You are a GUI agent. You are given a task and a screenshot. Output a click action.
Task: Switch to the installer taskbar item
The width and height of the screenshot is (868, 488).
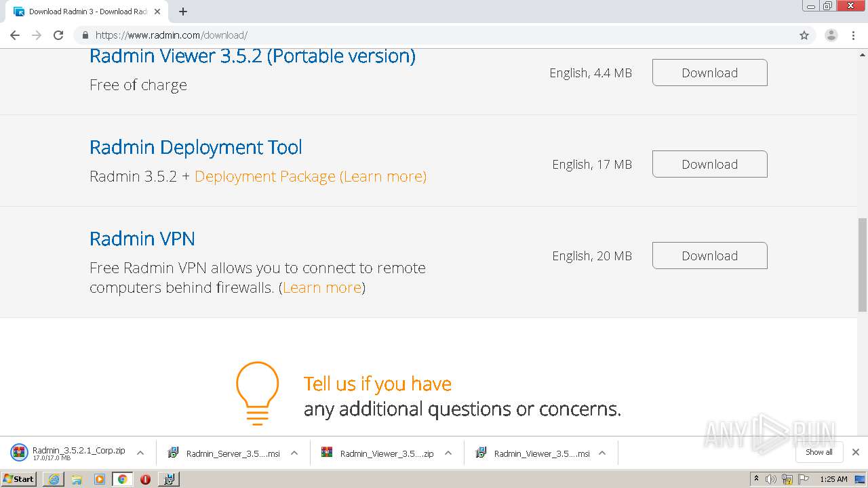[x=169, y=479]
